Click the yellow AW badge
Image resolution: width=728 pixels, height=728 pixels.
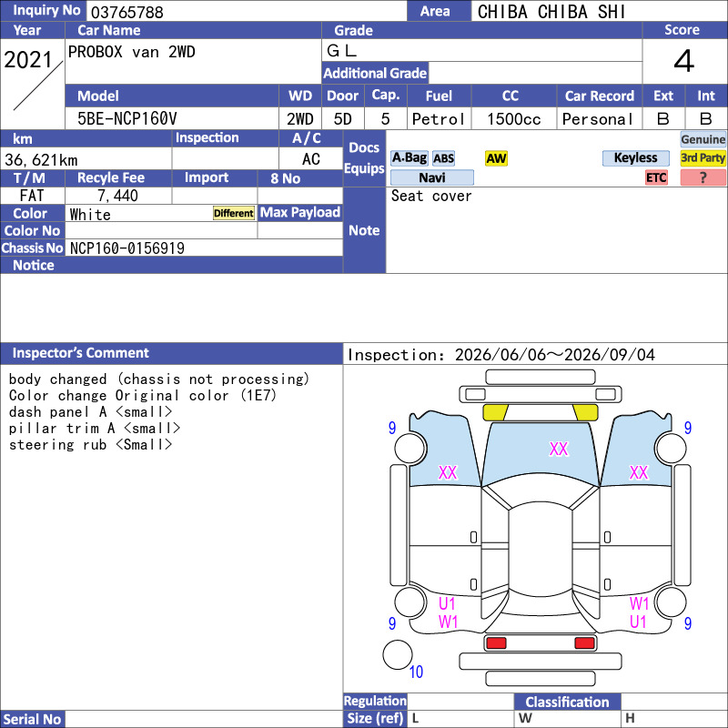(496, 158)
